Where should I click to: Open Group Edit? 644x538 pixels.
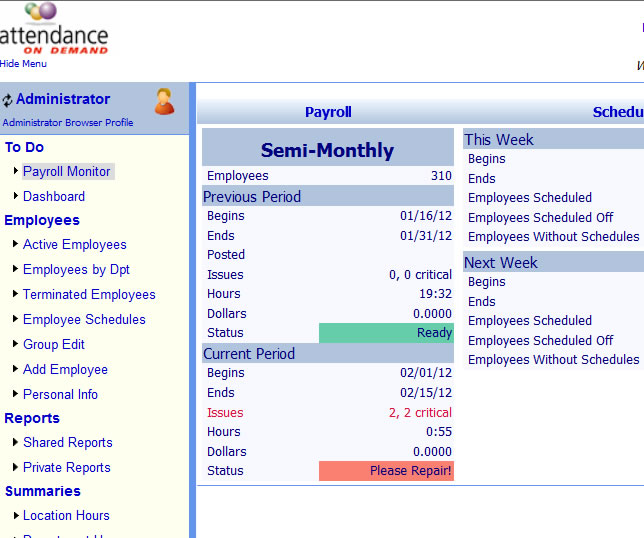54,344
